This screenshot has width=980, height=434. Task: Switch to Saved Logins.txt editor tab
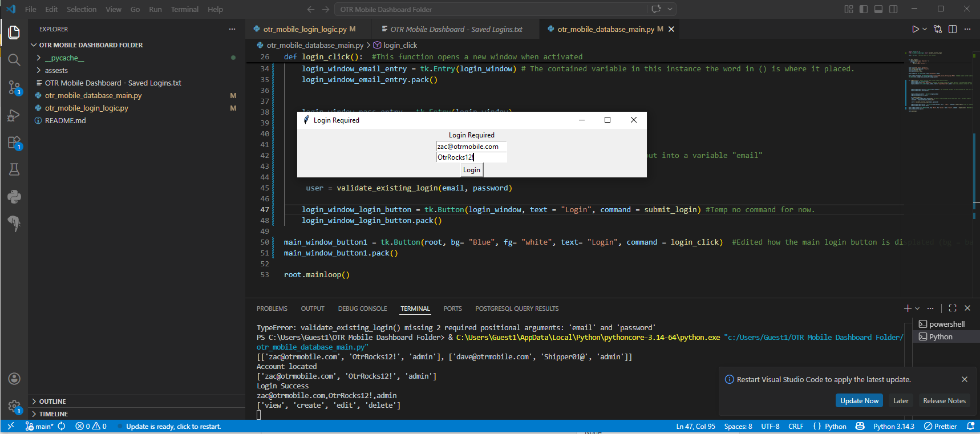coord(455,29)
